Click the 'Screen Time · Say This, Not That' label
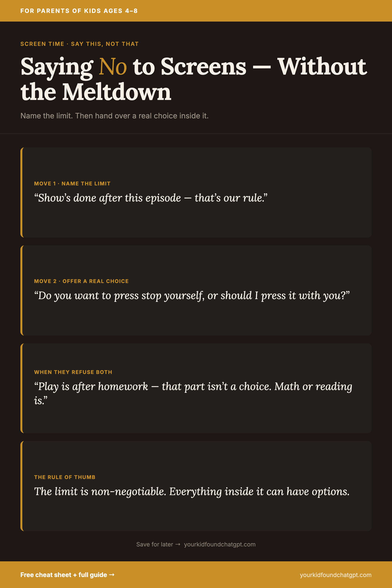392x588 pixels. tap(80, 44)
